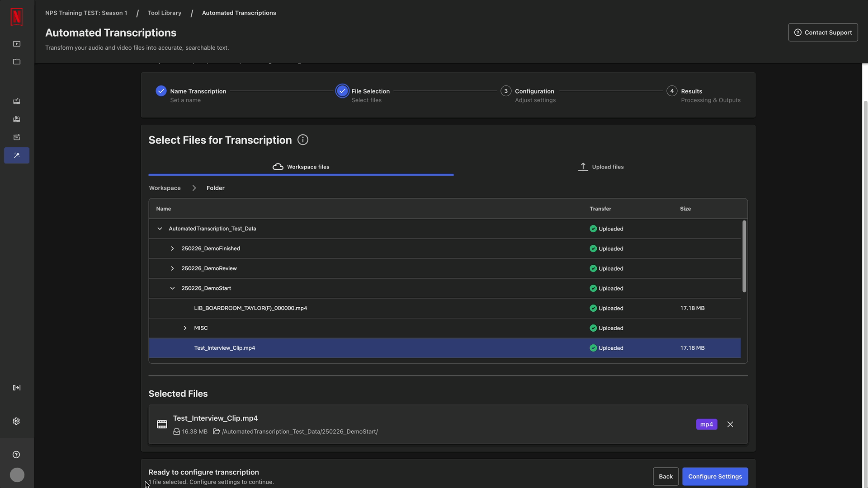
Task: Switch to the Upload files tab
Action: pos(601,167)
